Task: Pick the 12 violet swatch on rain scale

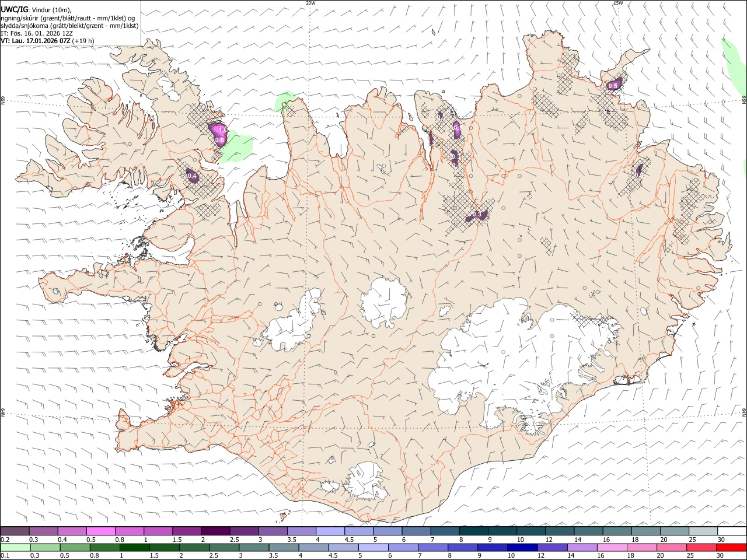Action: 553,547
